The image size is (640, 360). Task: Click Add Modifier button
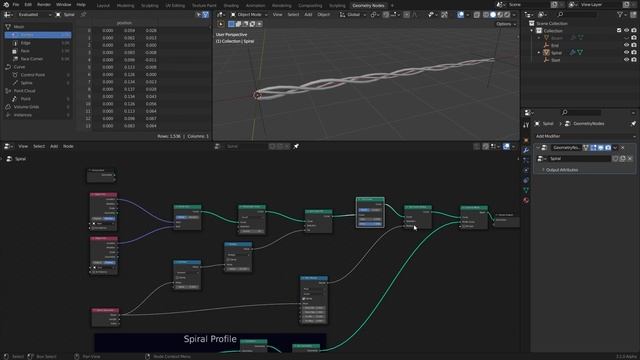tap(585, 136)
